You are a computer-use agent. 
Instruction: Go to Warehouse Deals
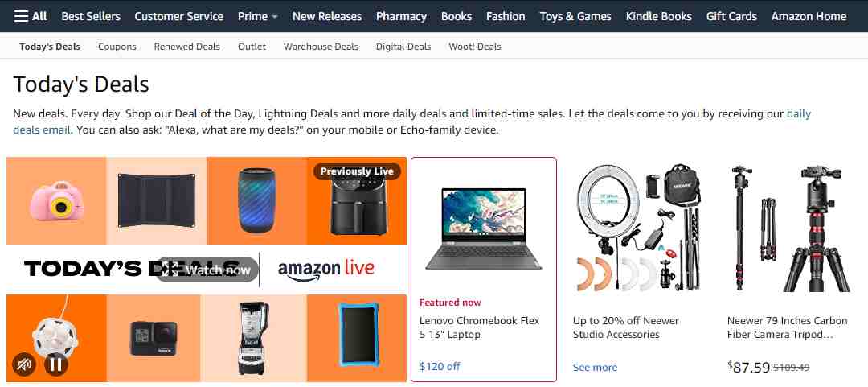(x=321, y=47)
